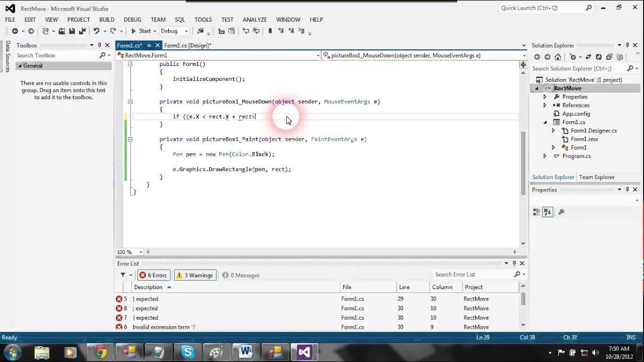Click the Categorized view icon in Properties
Viewport: 644px width, 362px height.
(x=536, y=212)
